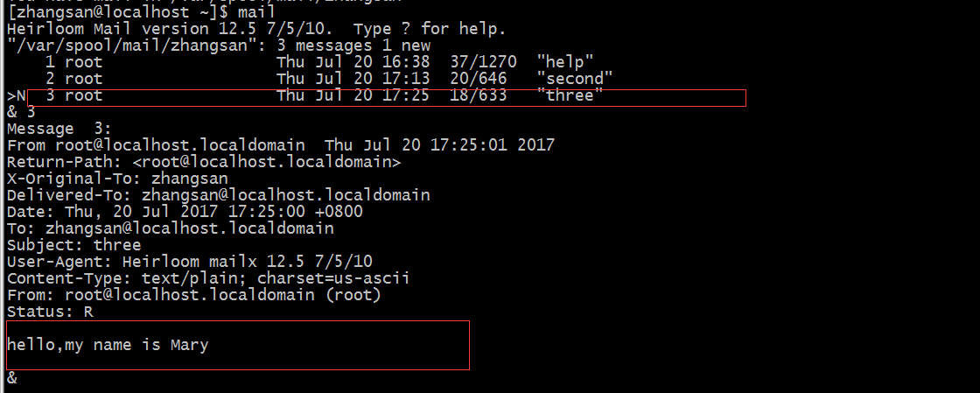Screen dimensions: 980x393
Task: Click the Content-Type text/plain line
Action: pyautogui.click(x=209, y=277)
